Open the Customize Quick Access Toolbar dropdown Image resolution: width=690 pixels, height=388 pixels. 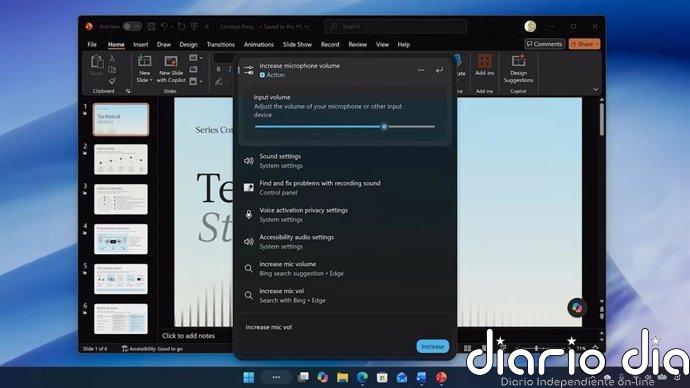[207, 27]
